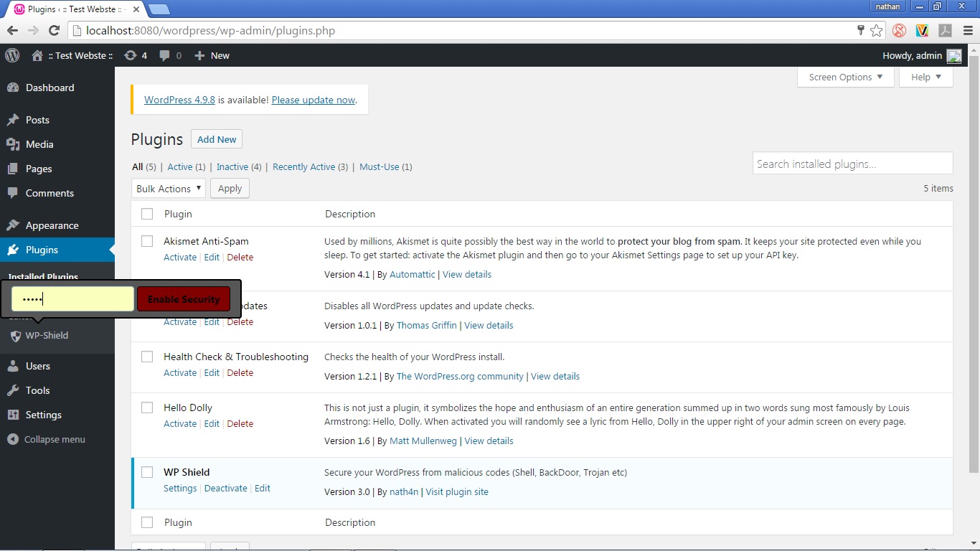
Task: Click the Visit plugin site link
Action: (x=457, y=492)
